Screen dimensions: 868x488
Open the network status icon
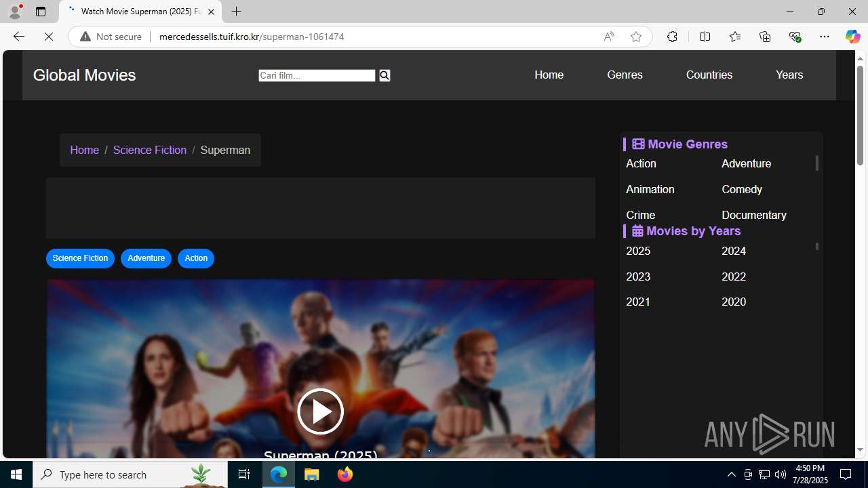pyautogui.click(x=764, y=474)
